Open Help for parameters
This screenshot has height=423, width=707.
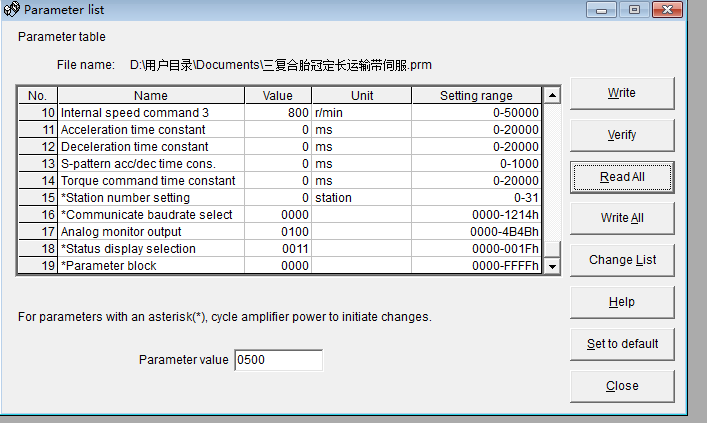click(621, 302)
